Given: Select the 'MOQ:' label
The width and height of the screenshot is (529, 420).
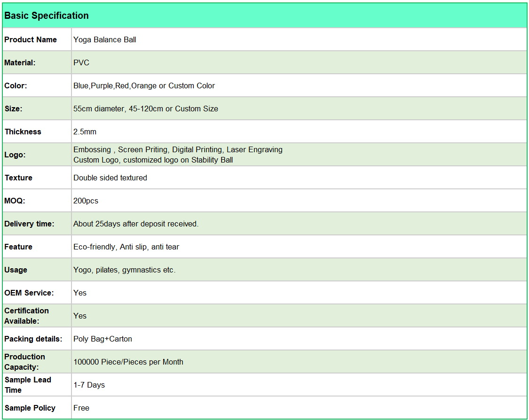Looking at the screenshot, I should pyautogui.click(x=15, y=201).
